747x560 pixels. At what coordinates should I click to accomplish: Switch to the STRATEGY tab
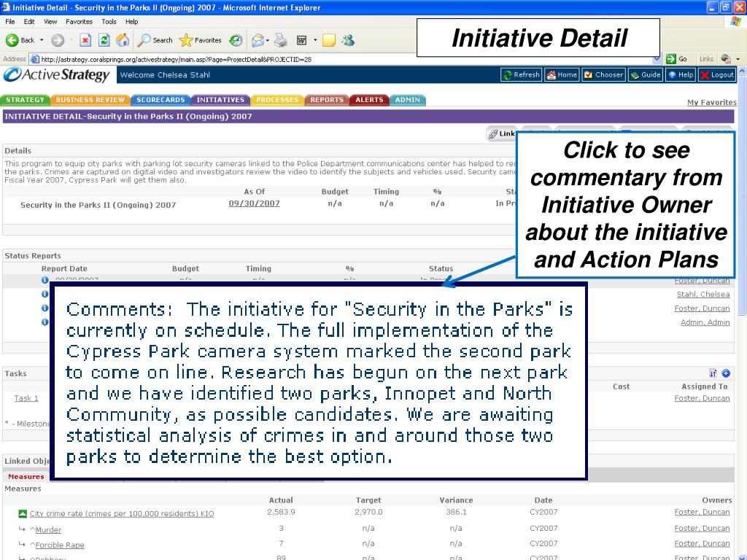[26, 100]
